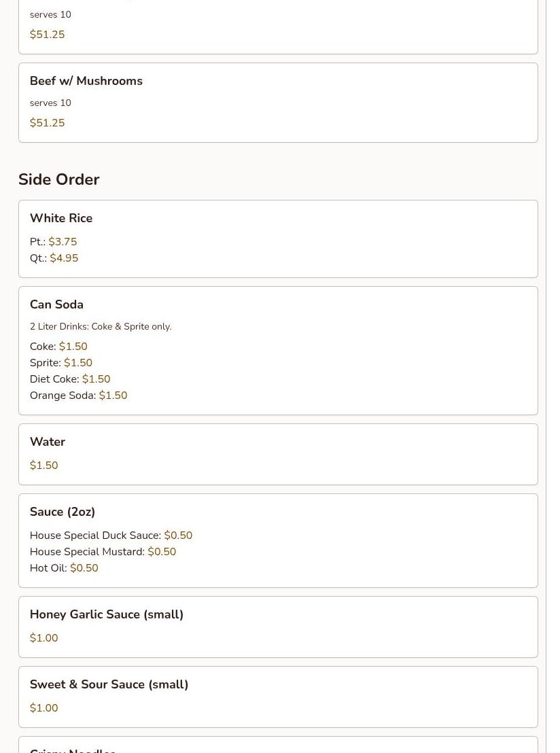
Task: Select the Diet Coke option
Action: pos(70,379)
